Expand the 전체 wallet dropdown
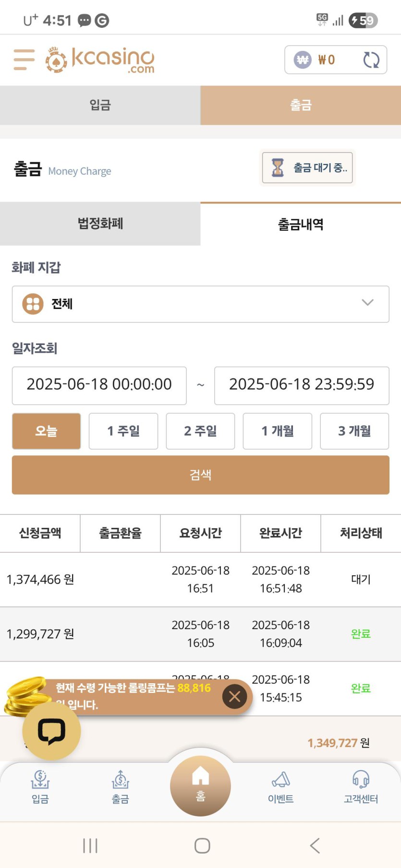Screen dimensions: 401x868 (200, 304)
